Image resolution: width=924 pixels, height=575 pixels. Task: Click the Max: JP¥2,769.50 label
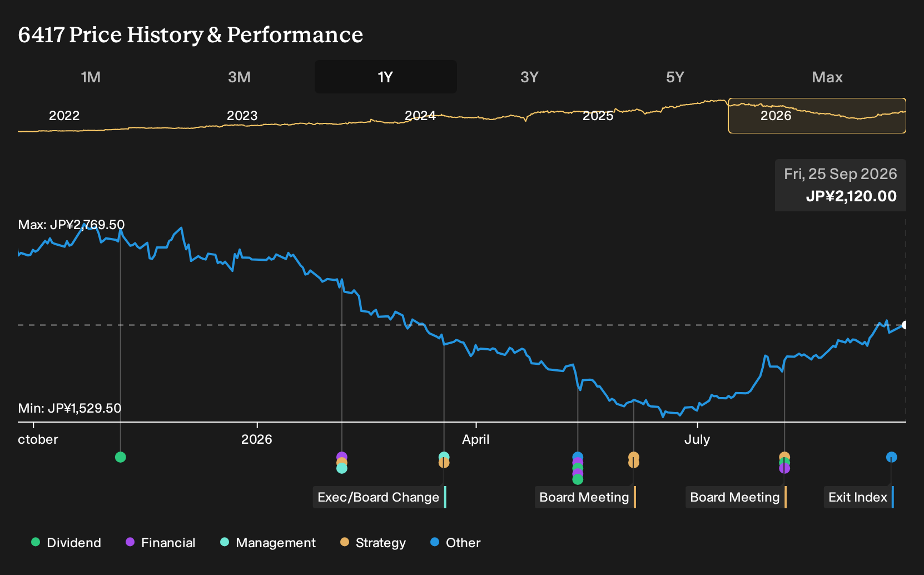pos(71,225)
